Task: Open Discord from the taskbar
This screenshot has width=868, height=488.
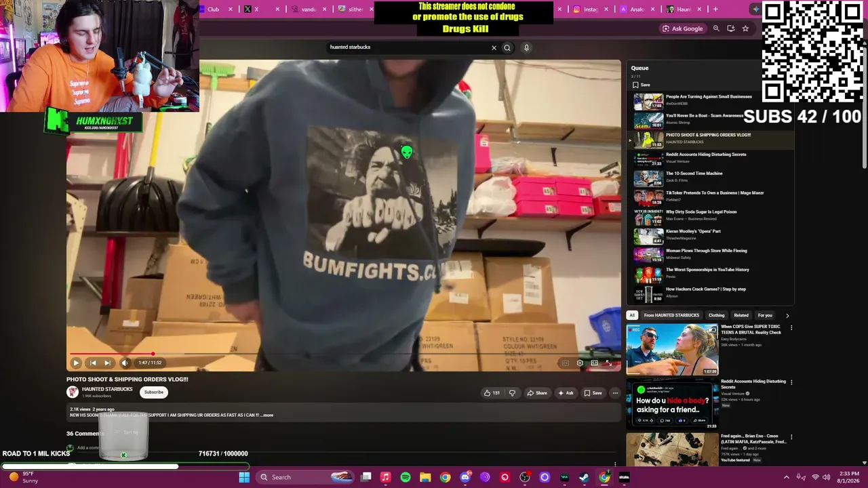Action: (465, 477)
